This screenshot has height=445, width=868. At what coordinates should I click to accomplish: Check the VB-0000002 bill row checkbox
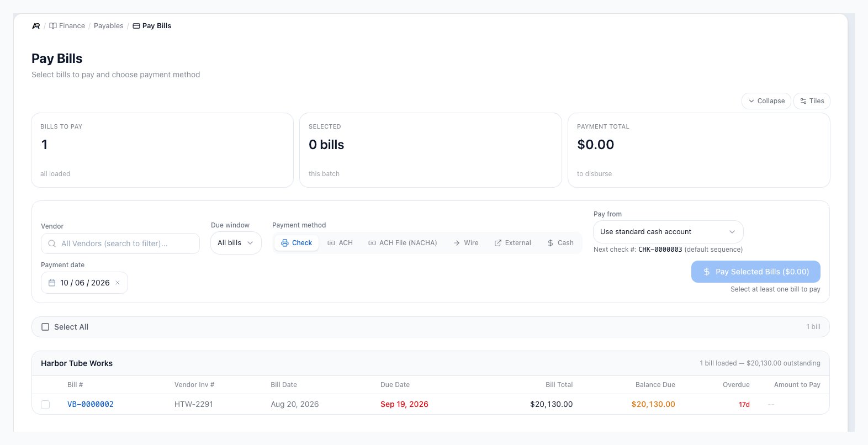click(45, 405)
